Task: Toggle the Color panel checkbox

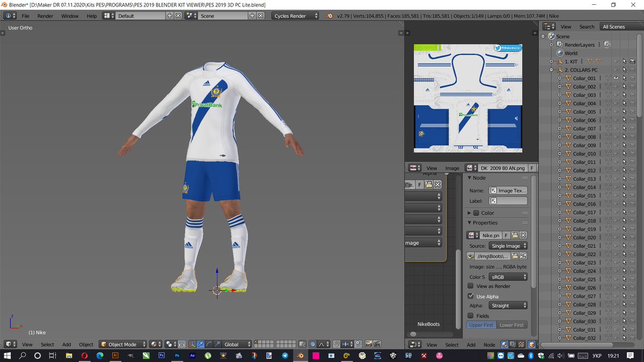Action: tap(476, 213)
